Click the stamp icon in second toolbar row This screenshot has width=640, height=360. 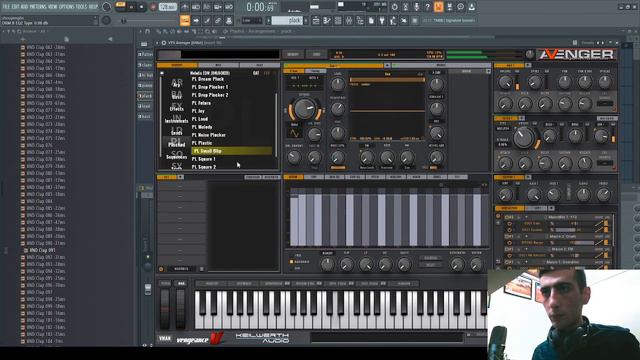tap(229, 20)
